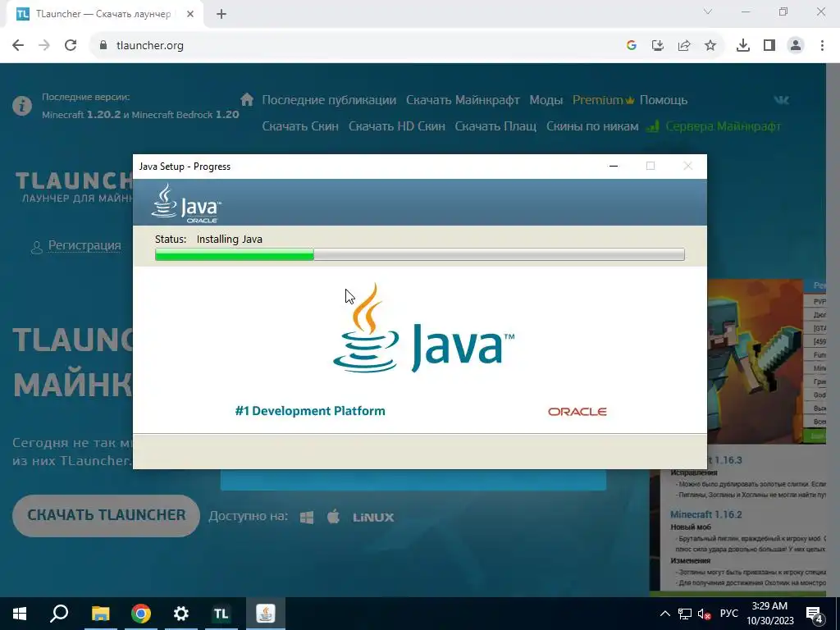This screenshot has height=630, width=840.
Task: Close the TLauncher browser tab
Action: point(190,15)
